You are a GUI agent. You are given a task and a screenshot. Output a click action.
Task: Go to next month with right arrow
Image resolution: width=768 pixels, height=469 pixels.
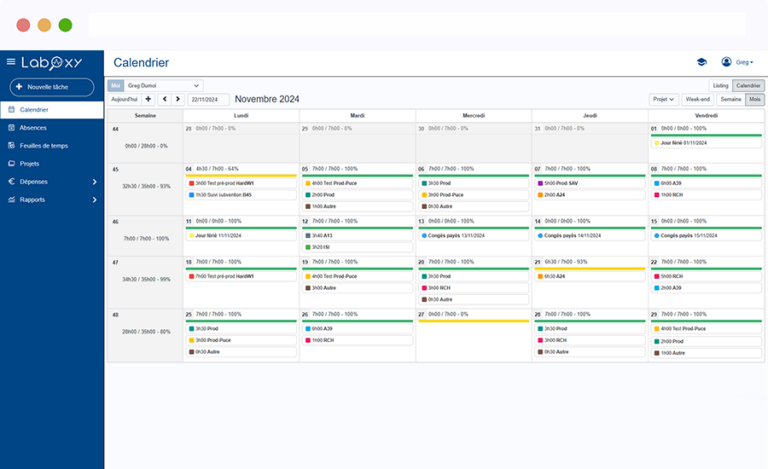point(178,99)
